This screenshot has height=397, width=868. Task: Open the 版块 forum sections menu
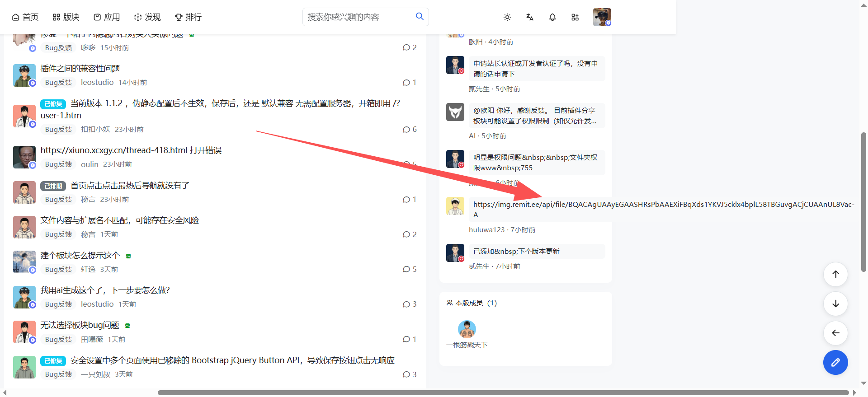point(66,17)
